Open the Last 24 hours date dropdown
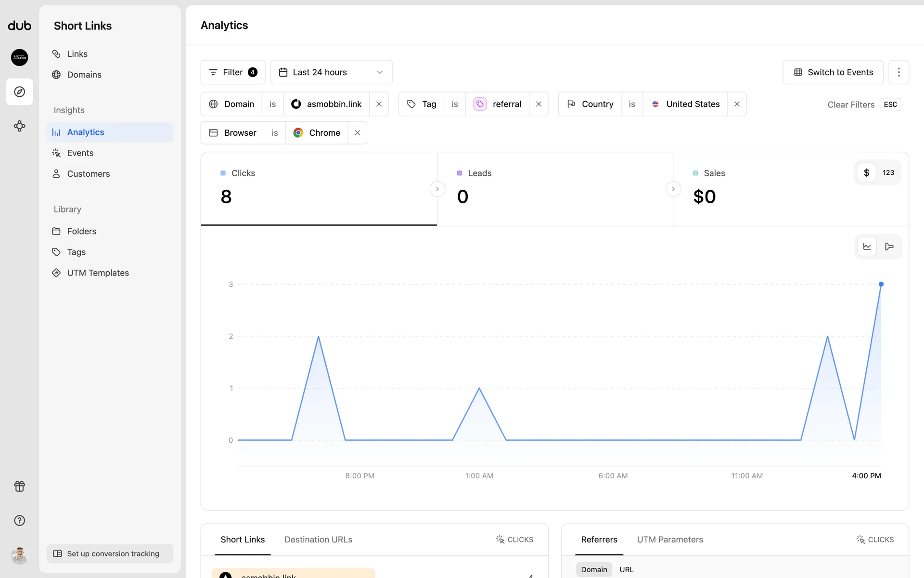The width and height of the screenshot is (924, 578). tap(331, 72)
